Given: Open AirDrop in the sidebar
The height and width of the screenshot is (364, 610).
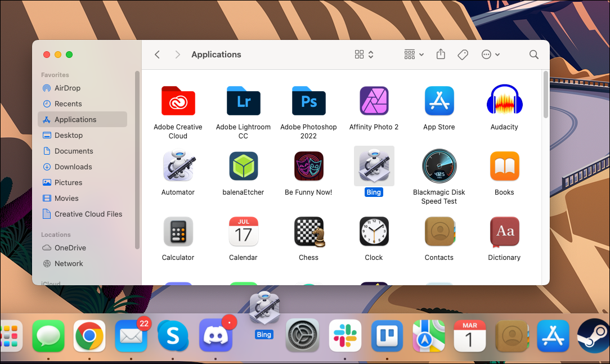Looking at the screenshot, I should 83,88.
